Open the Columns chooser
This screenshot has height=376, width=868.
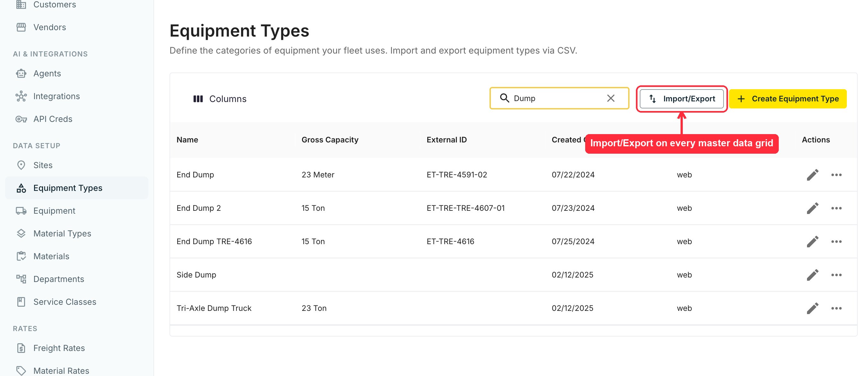point(220,99)
